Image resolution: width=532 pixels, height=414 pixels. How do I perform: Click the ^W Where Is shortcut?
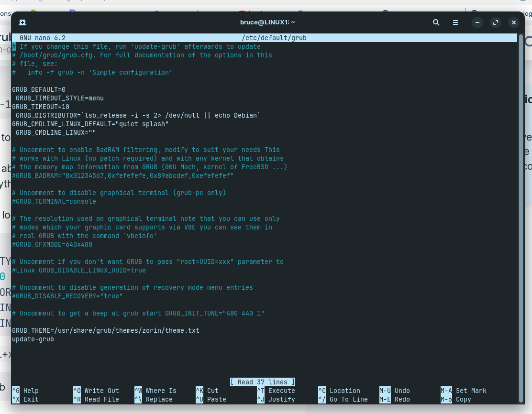coord(155,391)
